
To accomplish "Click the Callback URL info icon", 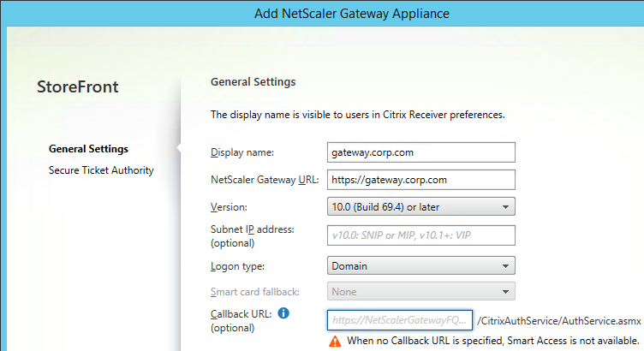I will 283,313.
